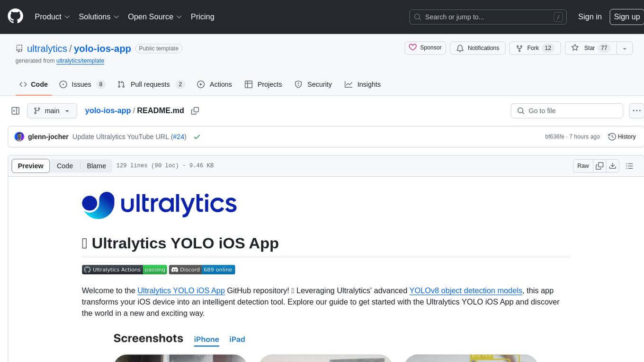Viewport: 644px width, 362px height.
Task: Select the Preview view
Action: 31,166
